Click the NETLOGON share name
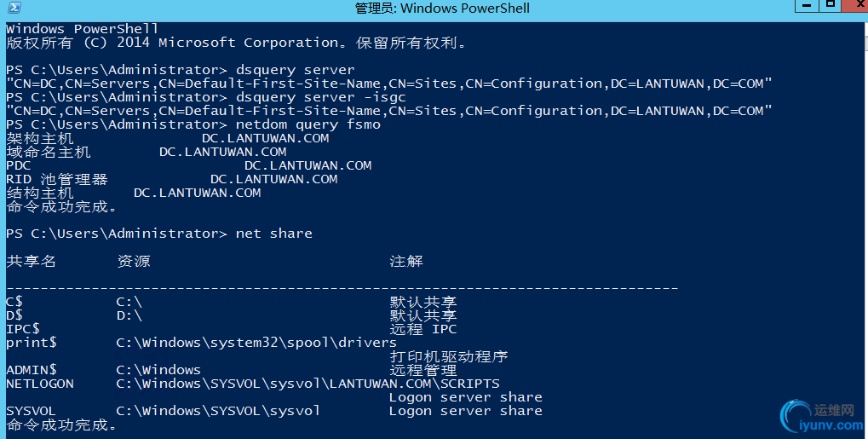This screenshot has height=439, width=868. 40,384
